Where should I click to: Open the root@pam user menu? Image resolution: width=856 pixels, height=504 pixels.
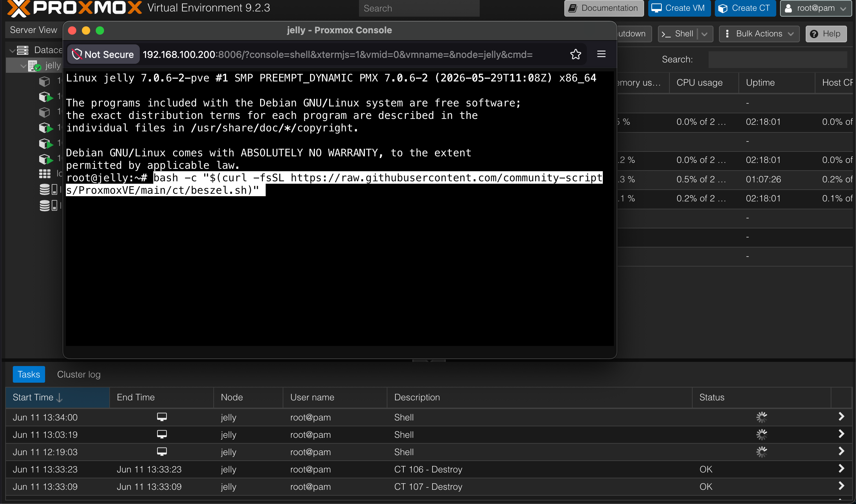[x=816, y=8]
